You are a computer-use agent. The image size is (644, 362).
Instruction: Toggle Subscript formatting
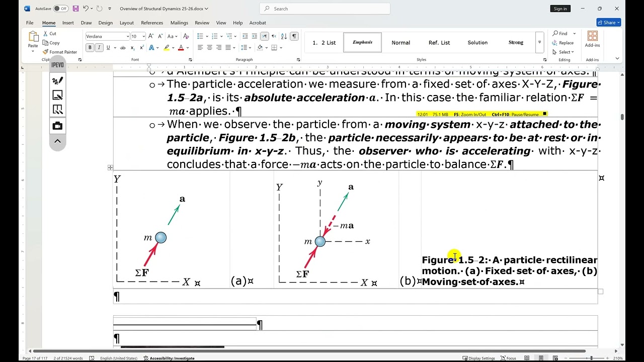[133, 48]
